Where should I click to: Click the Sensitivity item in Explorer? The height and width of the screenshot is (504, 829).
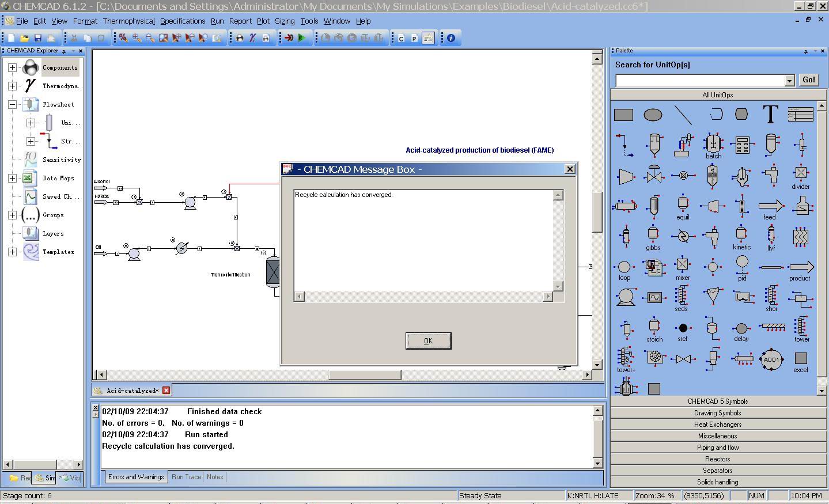62,160
